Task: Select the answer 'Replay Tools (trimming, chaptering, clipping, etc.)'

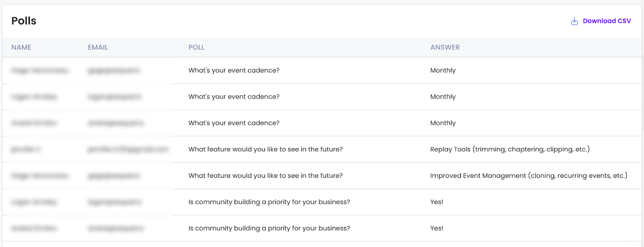Action: point(510,149)
